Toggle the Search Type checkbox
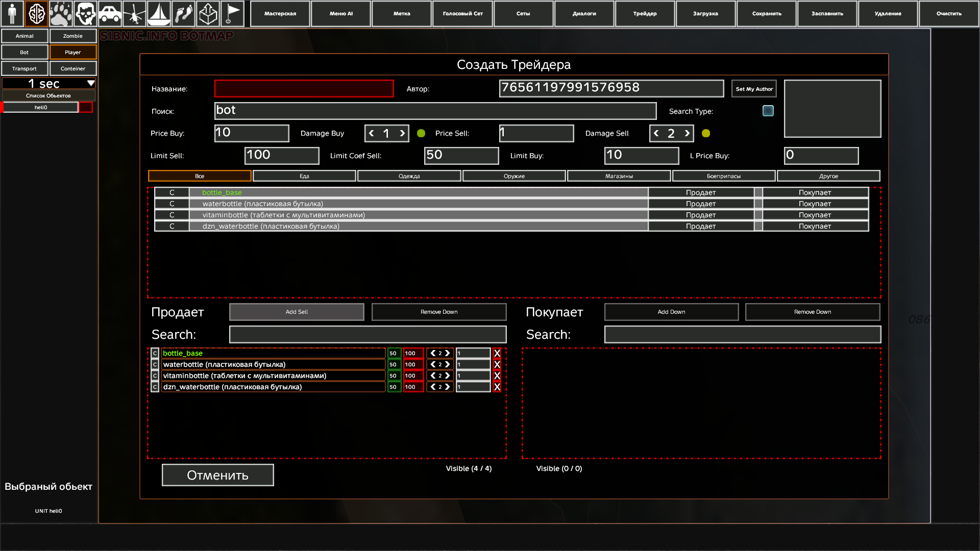The width and height of the screenshot is (980, 551). 768,111
